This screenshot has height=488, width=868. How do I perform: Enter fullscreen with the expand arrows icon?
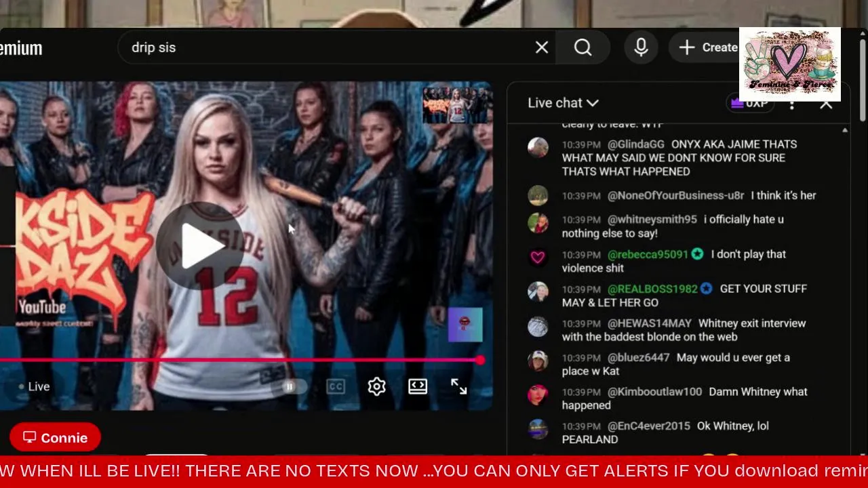tap(459, 386)
